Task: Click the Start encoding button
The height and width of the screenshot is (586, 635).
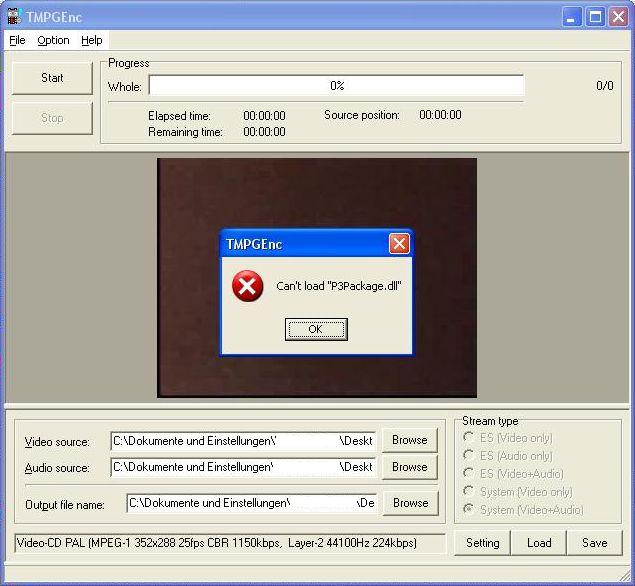Action: 52,78
